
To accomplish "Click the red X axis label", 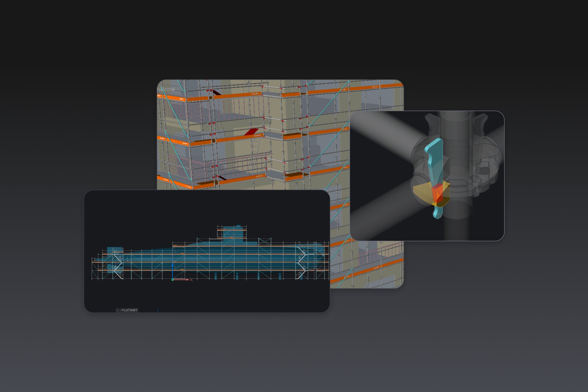I will [x=191, y=280].
